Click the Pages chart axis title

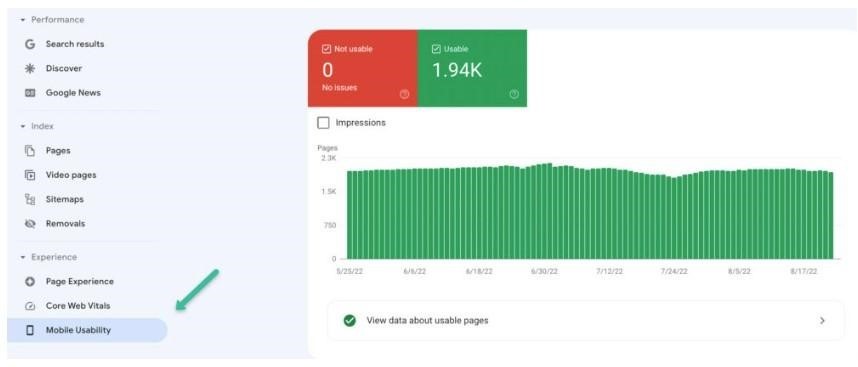pos(327,148)
